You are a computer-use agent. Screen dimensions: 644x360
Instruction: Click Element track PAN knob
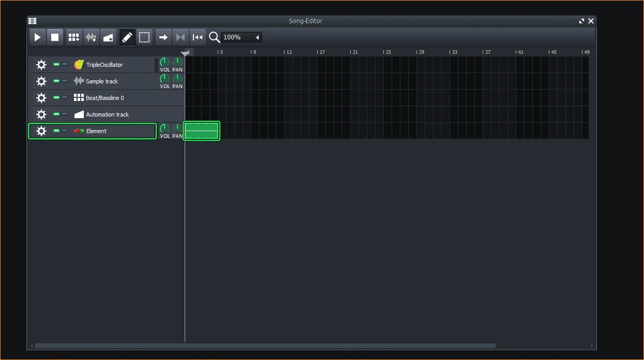pyautogui.click(x=177, y=128)
